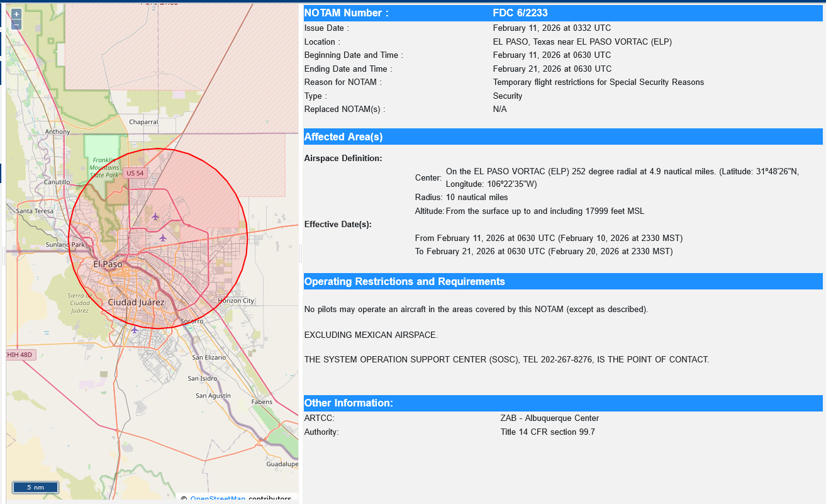Click the Franklin Mountains State Park label
Screen dimensions: 826x504
(104, 167)
